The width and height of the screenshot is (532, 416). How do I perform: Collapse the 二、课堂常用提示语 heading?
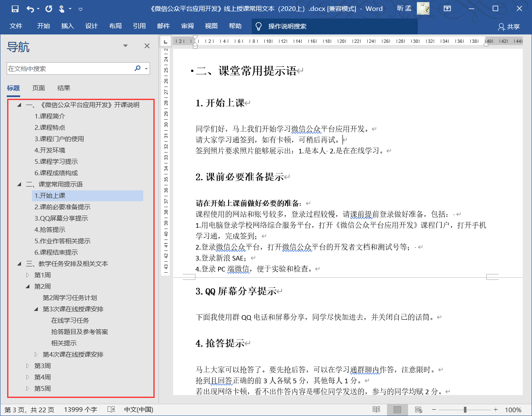(19, 184)
